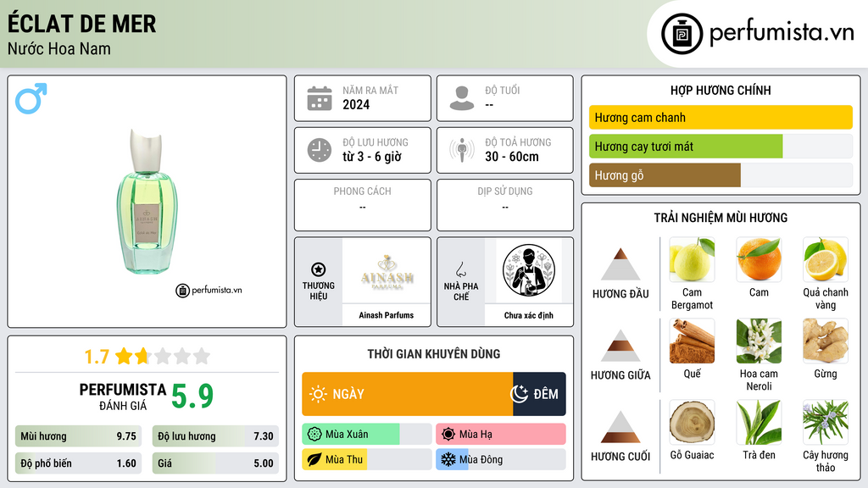Click the calendar icon beside Năm ra mắt

tap(320, 98)
